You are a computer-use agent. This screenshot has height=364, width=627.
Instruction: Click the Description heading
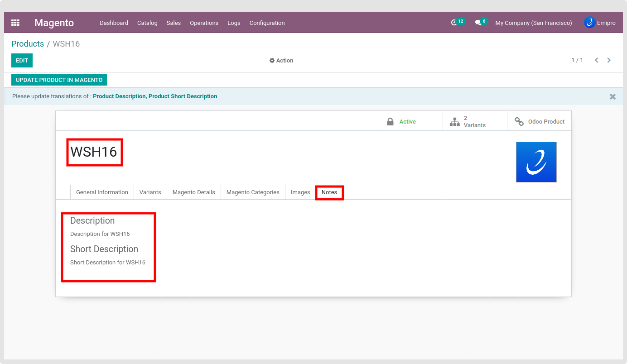pos(92,220)
